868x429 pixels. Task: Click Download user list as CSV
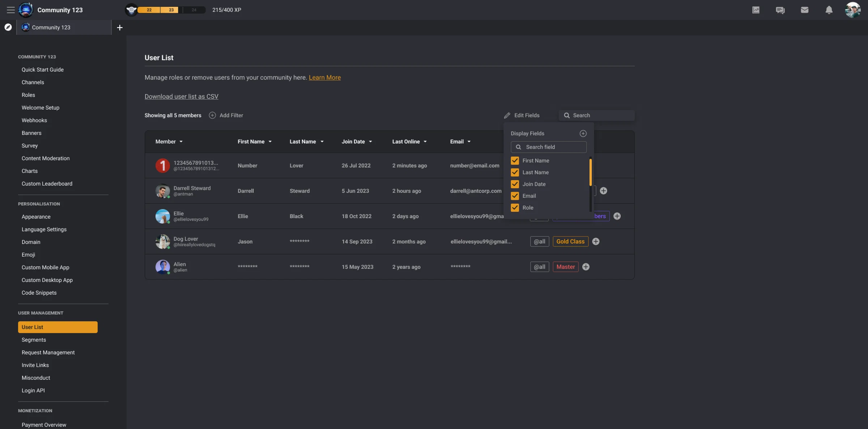(x=181, y=96)
